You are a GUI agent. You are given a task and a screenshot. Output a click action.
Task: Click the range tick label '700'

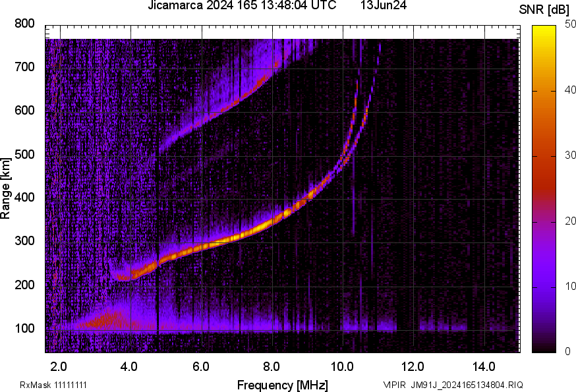pyautogui.click(x=24, y=67)
